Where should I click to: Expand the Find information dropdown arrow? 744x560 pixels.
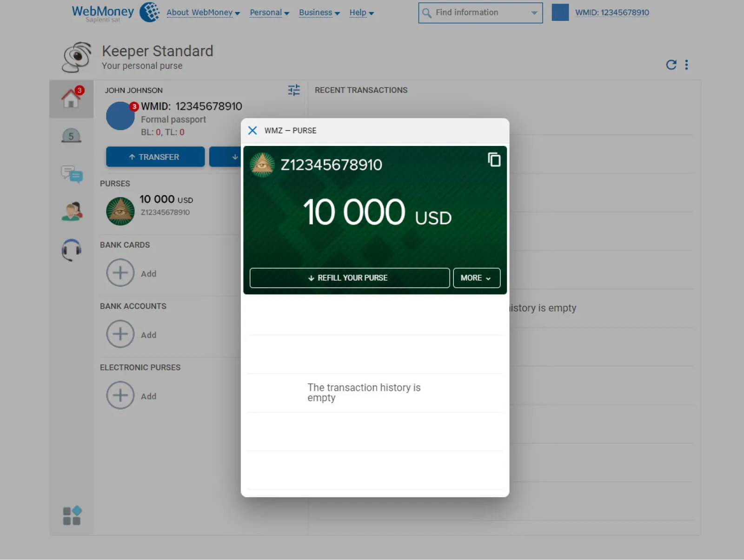534,13
